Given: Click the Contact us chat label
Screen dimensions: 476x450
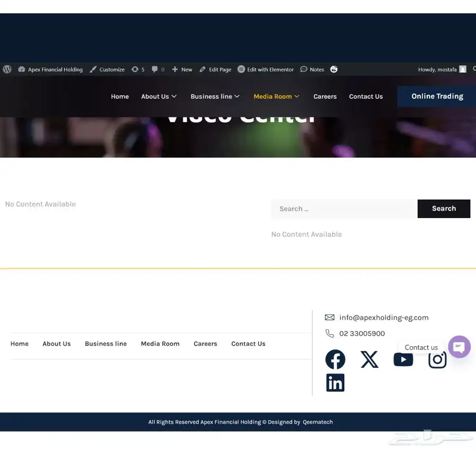Looking at the screenshot, I should (421, 347).
